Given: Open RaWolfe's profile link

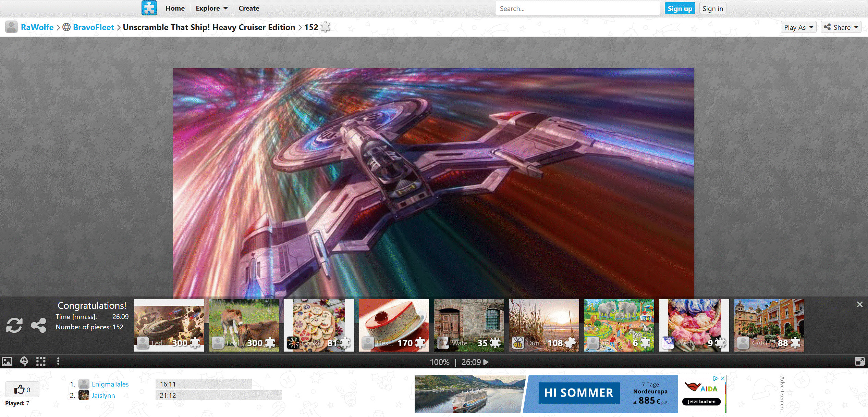Looking at the screenshot, I should coord(37,27).
